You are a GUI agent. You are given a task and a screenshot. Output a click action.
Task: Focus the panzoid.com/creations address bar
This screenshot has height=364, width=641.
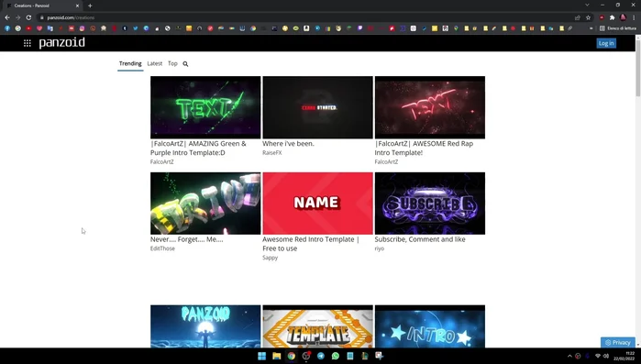click(x=306, y=17)
